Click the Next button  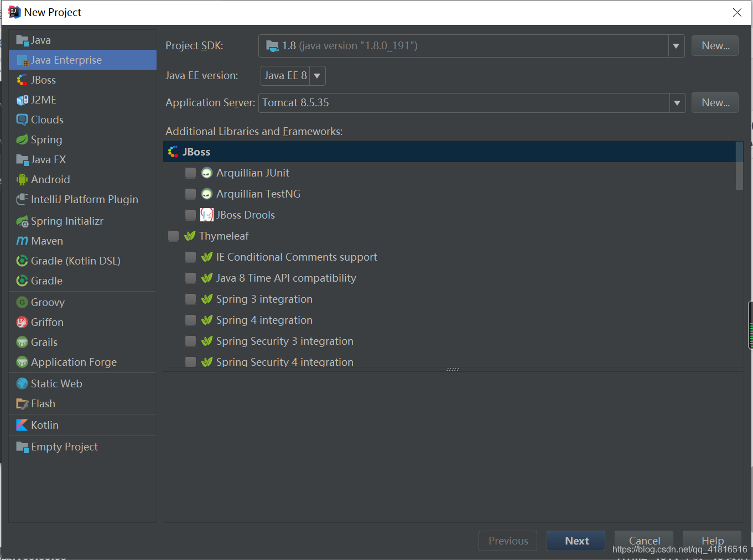[576, 541]
